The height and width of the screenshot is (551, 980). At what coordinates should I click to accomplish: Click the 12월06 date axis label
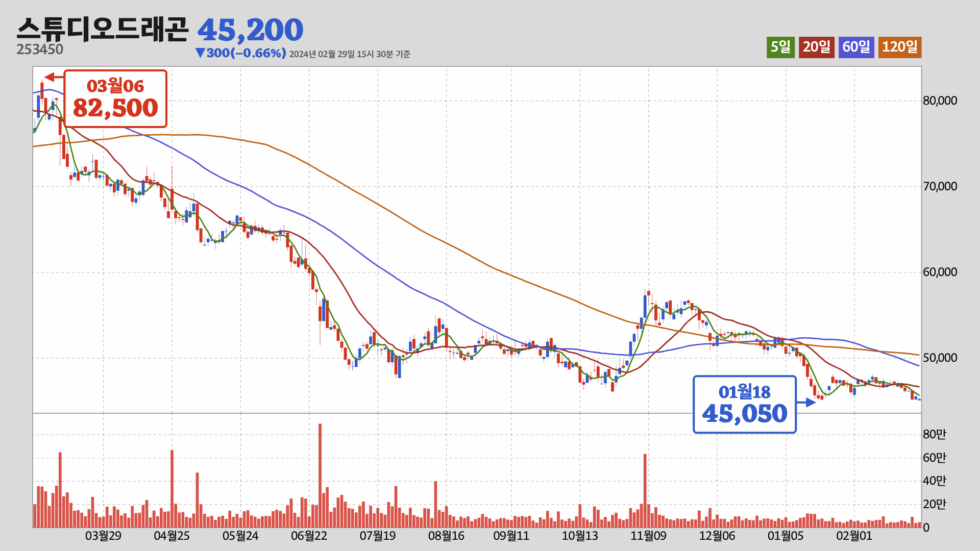(x=717, y=536)
